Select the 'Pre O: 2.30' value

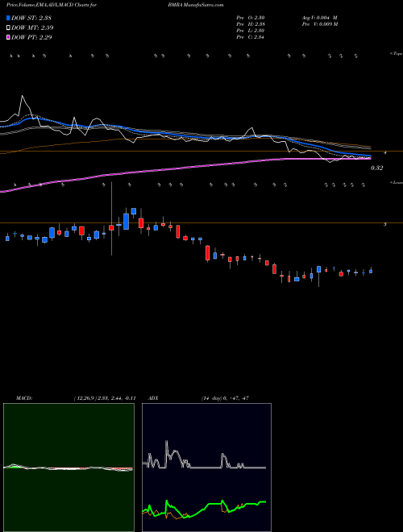click(251, 18)
